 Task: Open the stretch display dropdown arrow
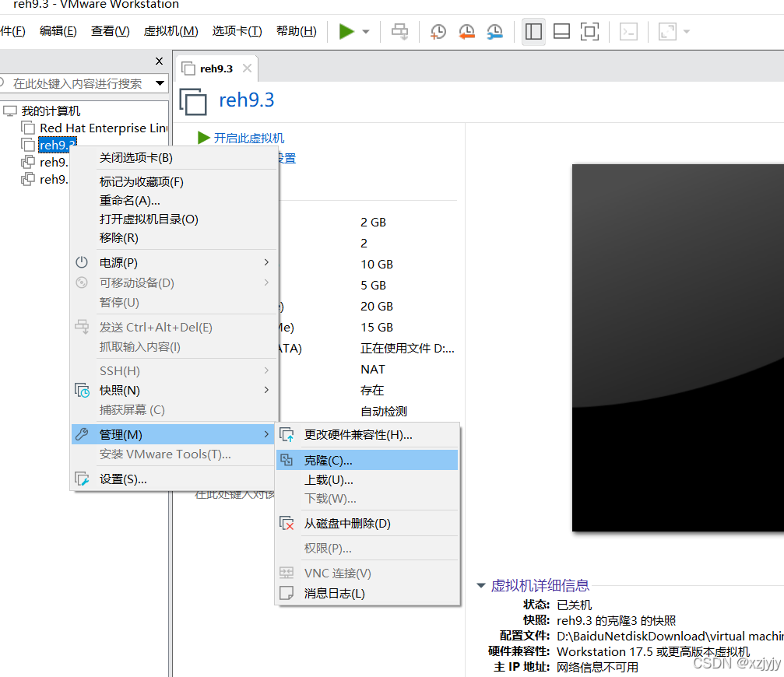(x=687, y=31)
